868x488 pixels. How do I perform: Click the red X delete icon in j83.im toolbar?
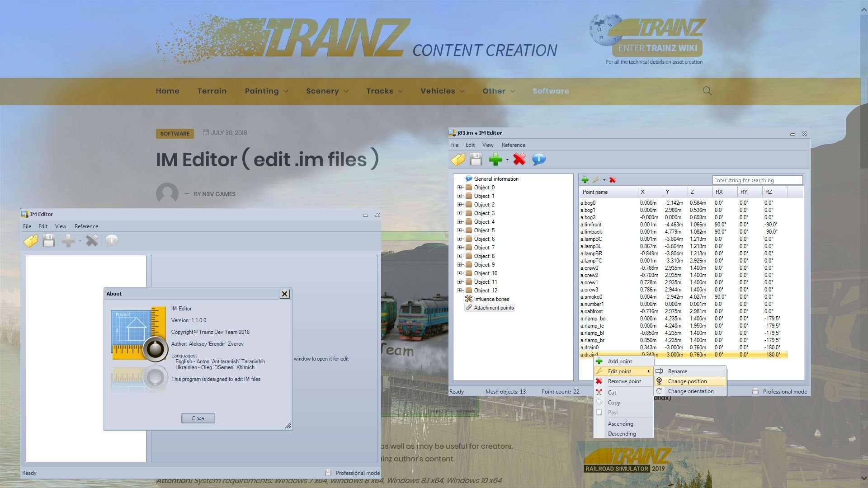coord(519,160)
